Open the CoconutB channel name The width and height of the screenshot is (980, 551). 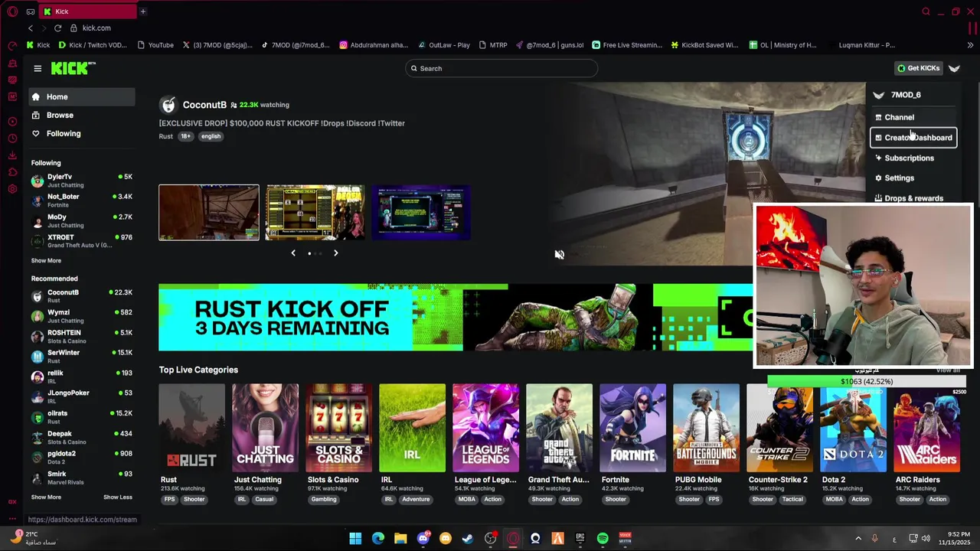pyautogui.click(x=204, y=105)
